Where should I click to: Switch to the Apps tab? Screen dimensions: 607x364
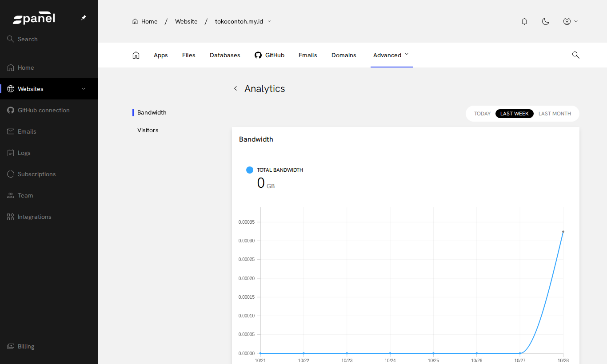pyautogui.click(x=161, y=55)
